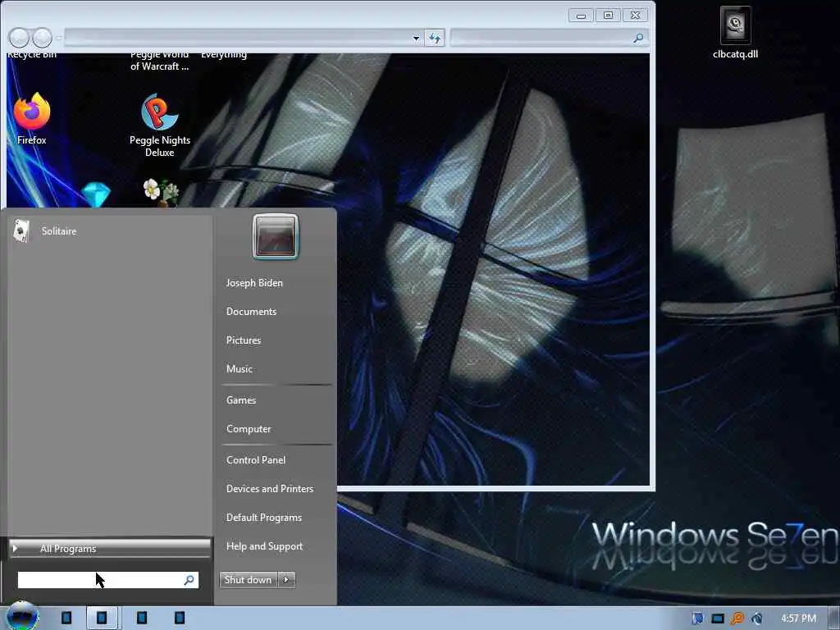
Task: Click the volume speaker tray icon
Action: (756, 619)
